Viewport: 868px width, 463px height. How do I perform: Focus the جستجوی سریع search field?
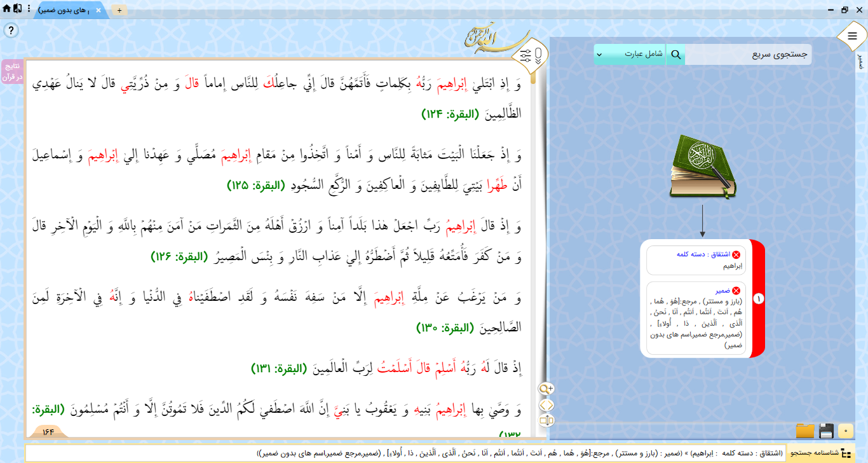coord(748,55)
